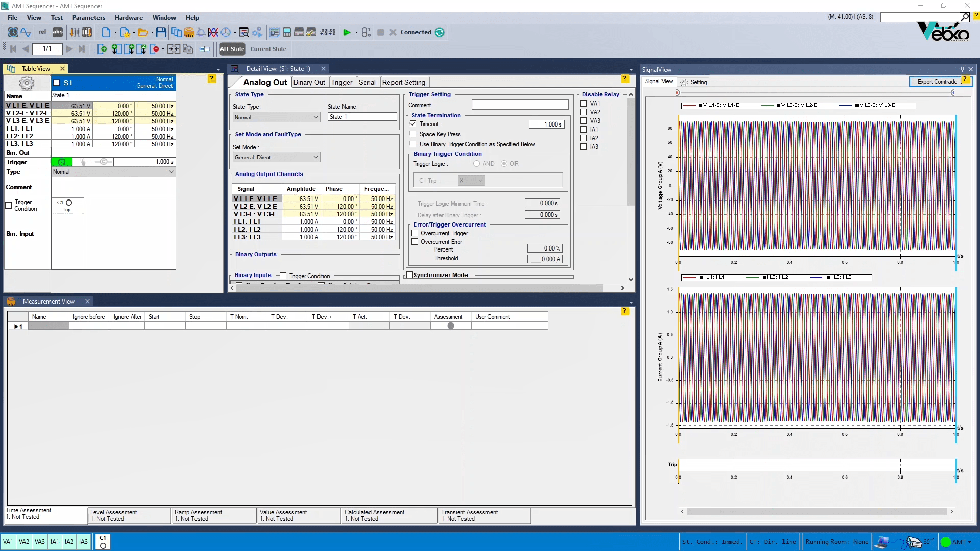Open the Hardware menu
This screenshot has height=551, width=980.
coord(129,17)
